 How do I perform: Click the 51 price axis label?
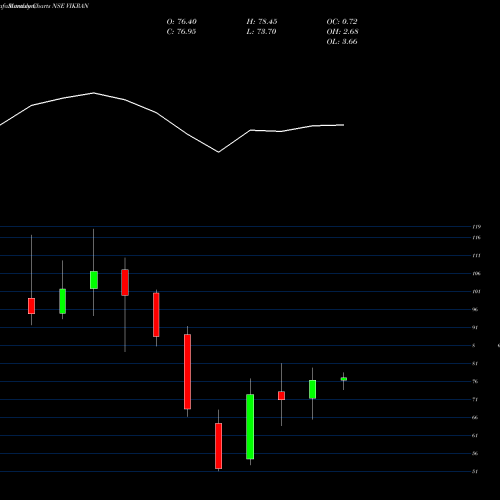[x=475, y=472]
